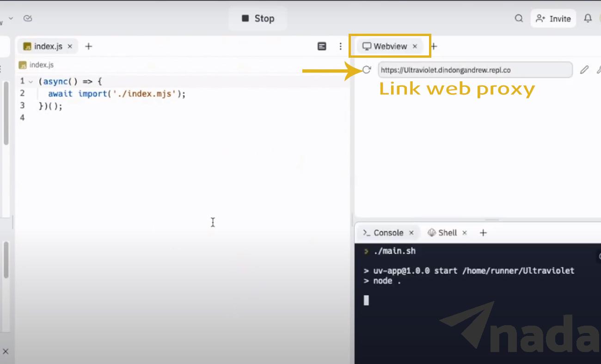Select the Webview tab

(390, 46)
